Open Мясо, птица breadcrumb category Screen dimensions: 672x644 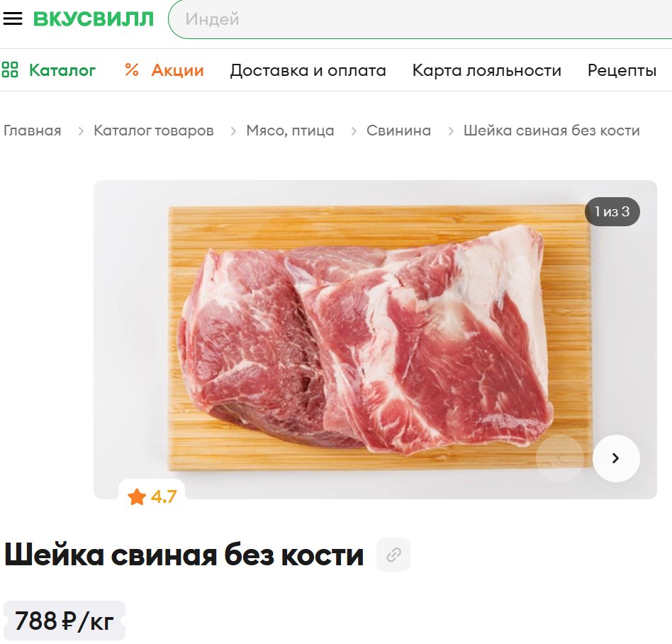click(290, 131)
